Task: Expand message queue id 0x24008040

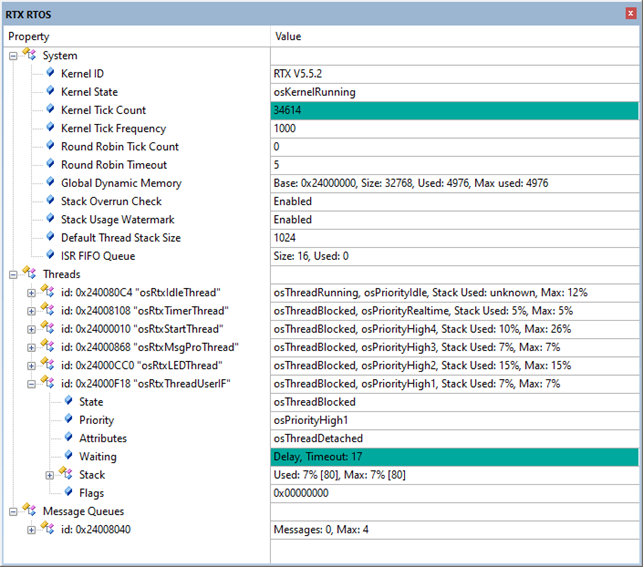Action: (31, 530)
